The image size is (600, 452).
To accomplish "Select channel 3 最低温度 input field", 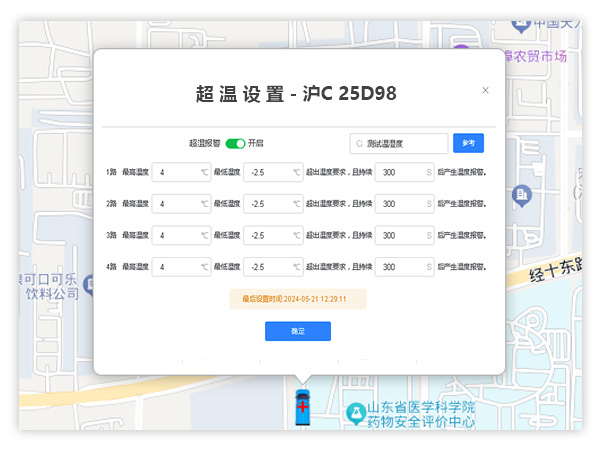I will click(x=272, y=236).
